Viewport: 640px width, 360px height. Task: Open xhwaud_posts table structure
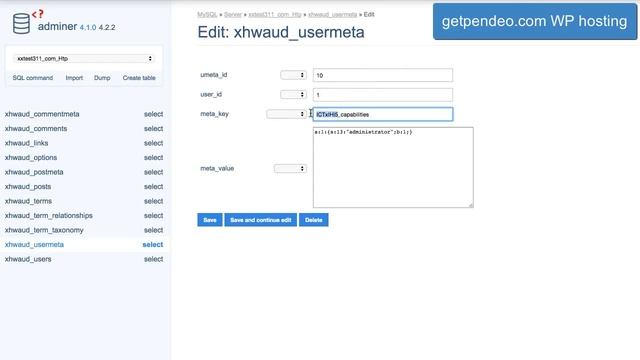(x=28, y=187)
